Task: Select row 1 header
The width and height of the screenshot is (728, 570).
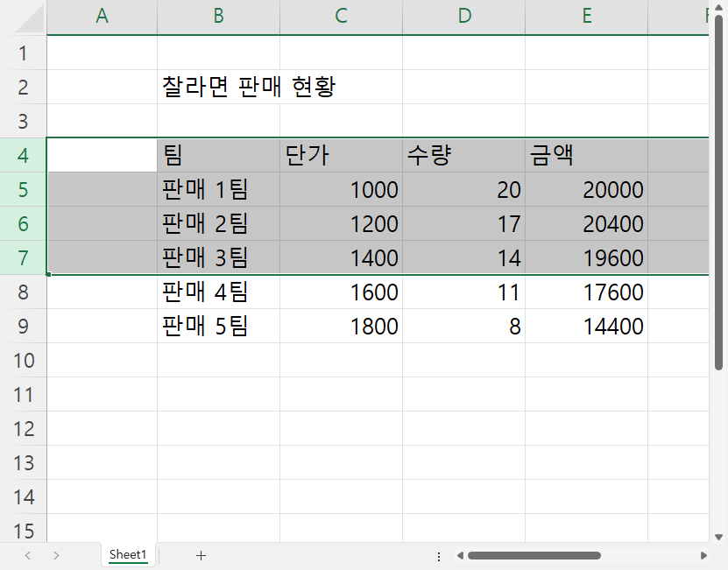Action: pos(23,53)
